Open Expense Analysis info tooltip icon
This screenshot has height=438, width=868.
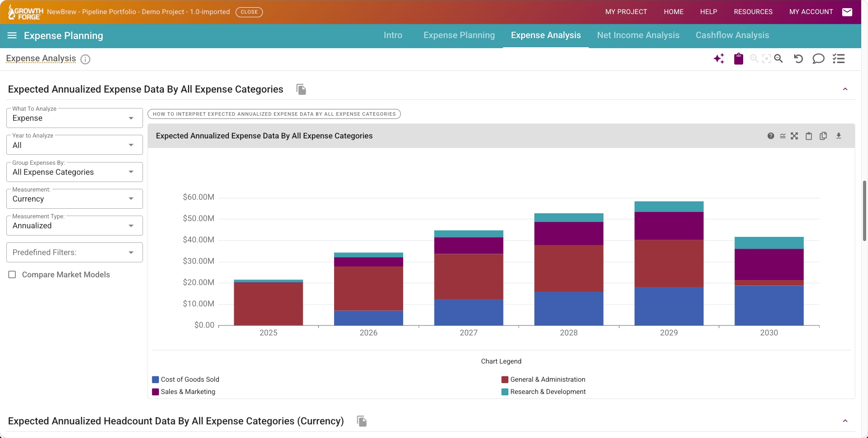[85, 59]
